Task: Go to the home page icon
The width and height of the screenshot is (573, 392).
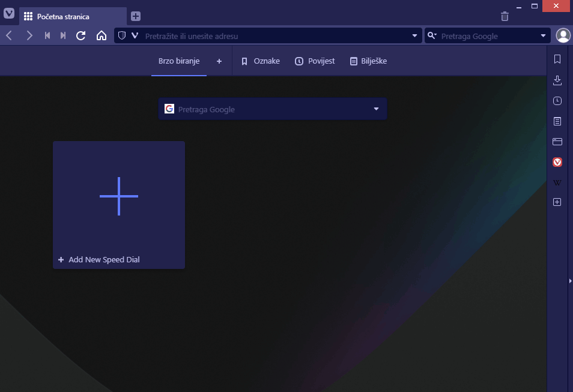Action: coord(101,35)
